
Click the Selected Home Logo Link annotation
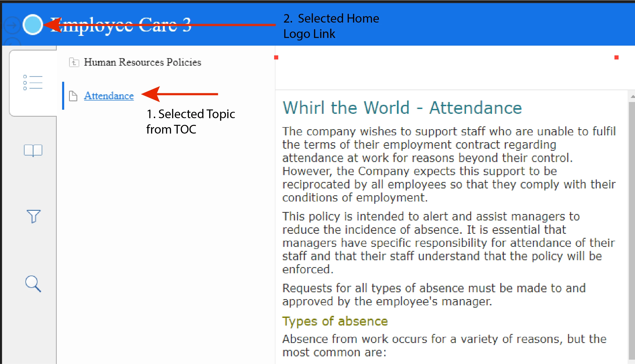pyautogui.click(x=331, y=26)
